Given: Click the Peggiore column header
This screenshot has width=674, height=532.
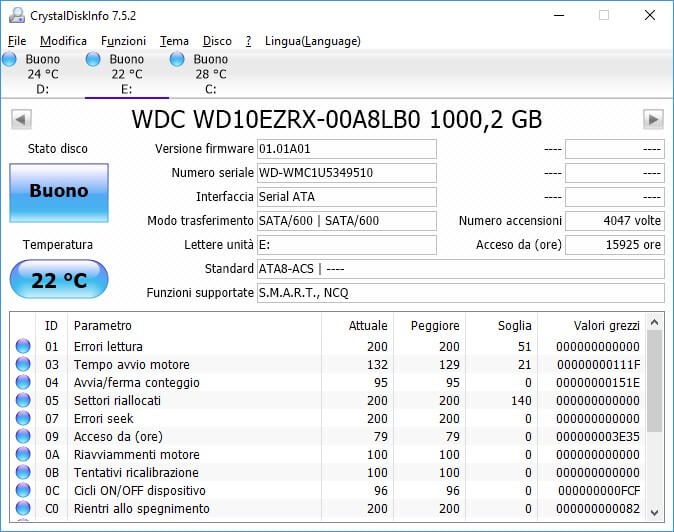Looking at the screenshot, I should click(x=429, y=326).
